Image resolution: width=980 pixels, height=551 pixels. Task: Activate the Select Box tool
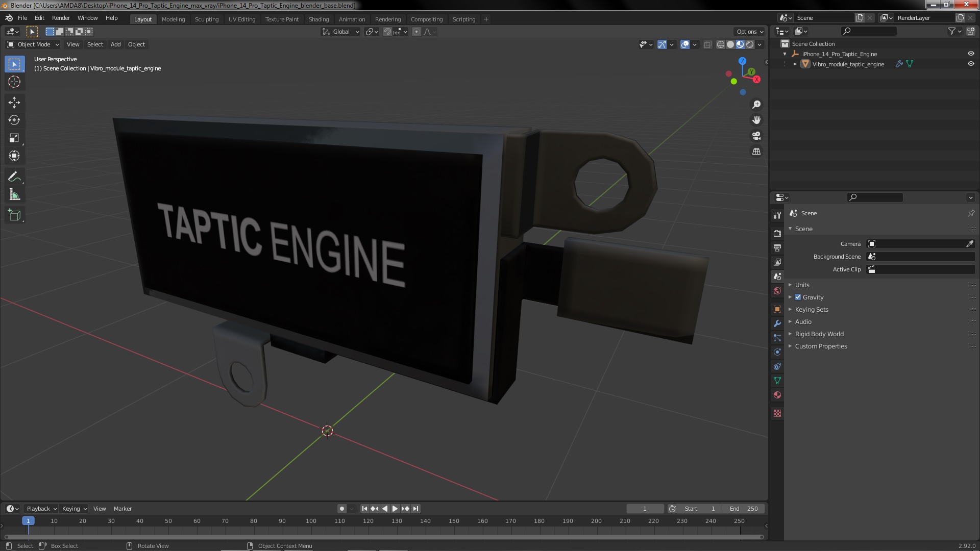(x=14, y=64)
